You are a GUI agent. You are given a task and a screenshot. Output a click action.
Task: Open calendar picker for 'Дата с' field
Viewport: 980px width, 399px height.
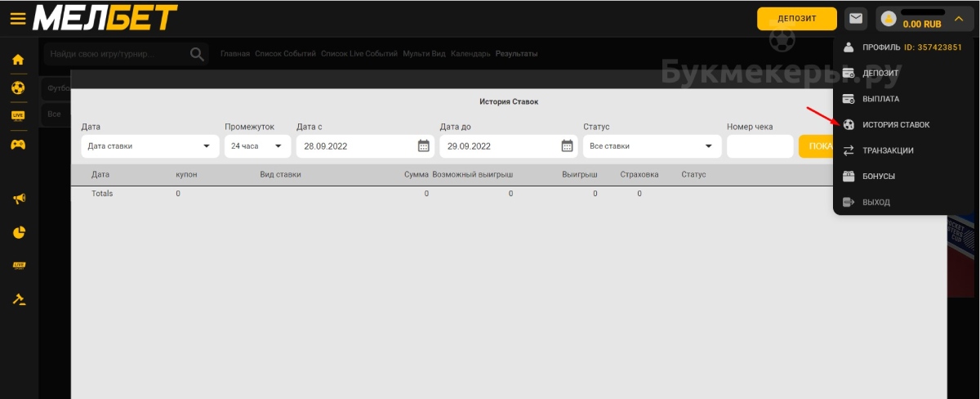click(x=423, y=146)
